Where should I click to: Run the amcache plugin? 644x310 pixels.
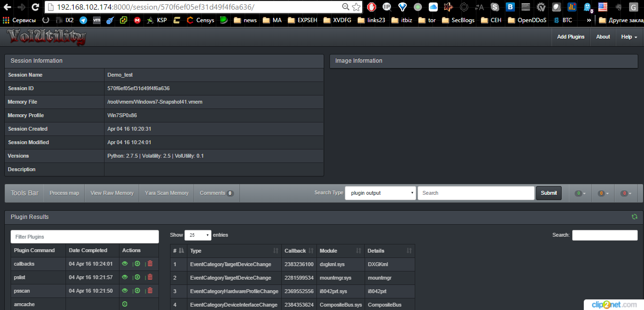click(x=125, y=304)
